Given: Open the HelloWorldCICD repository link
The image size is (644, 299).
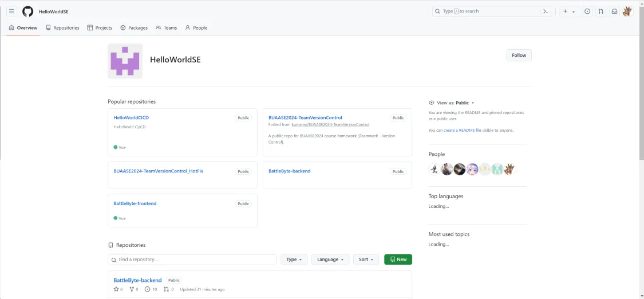Looking at the screenshot, I should pos(131,117).
